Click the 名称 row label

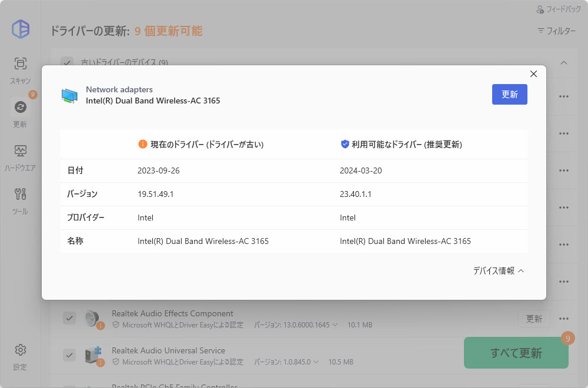pos(75,241)
